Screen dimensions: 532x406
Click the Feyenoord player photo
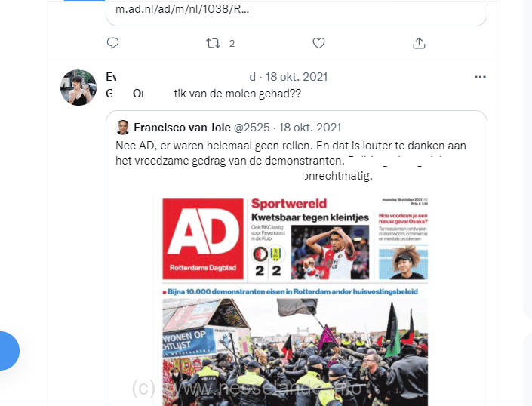[x=330, y=252]
